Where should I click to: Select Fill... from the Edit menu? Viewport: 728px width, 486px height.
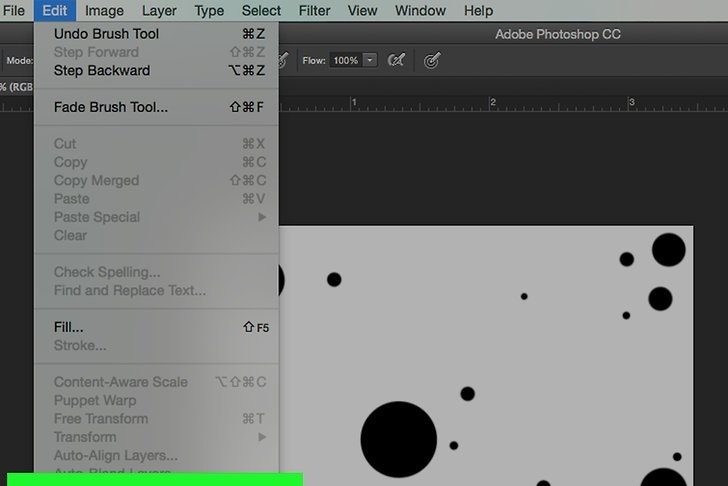click(69, 327)
